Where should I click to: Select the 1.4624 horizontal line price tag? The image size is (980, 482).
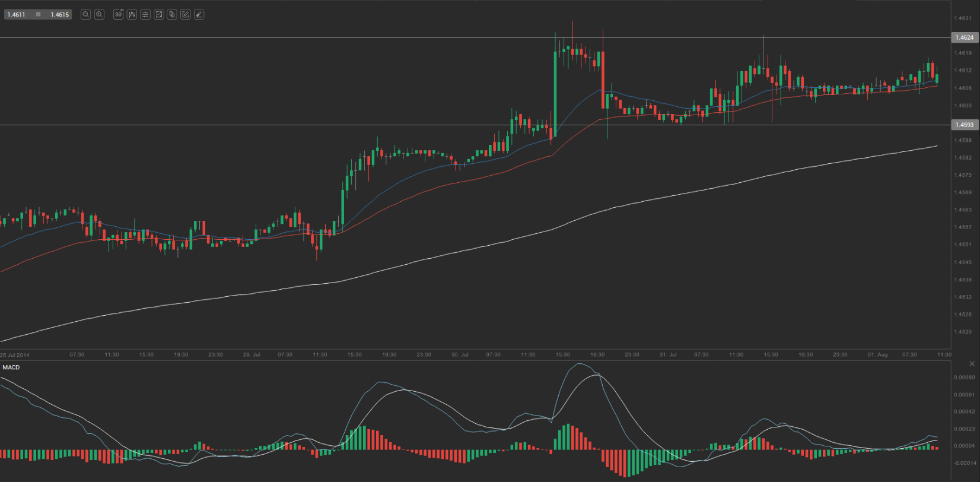coord(964,37)
